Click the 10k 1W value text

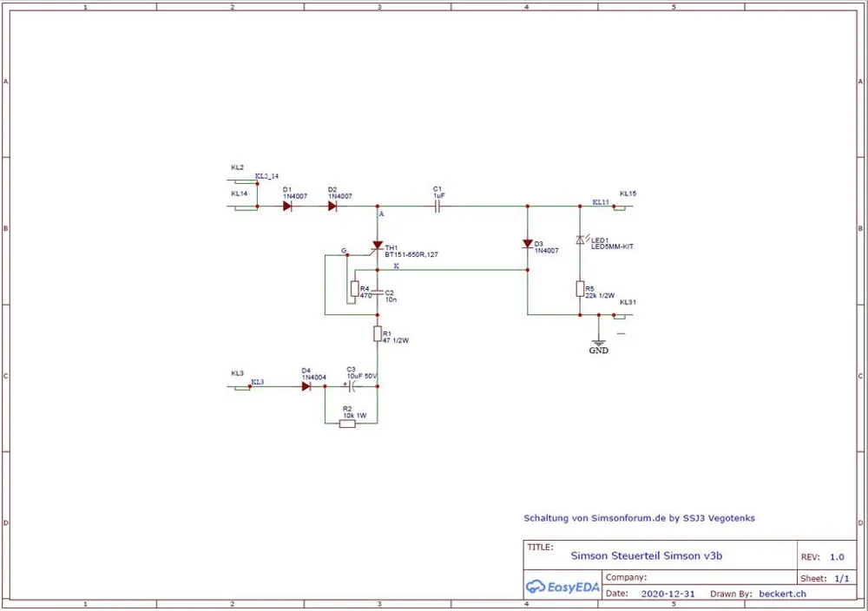tap(355, 416)
